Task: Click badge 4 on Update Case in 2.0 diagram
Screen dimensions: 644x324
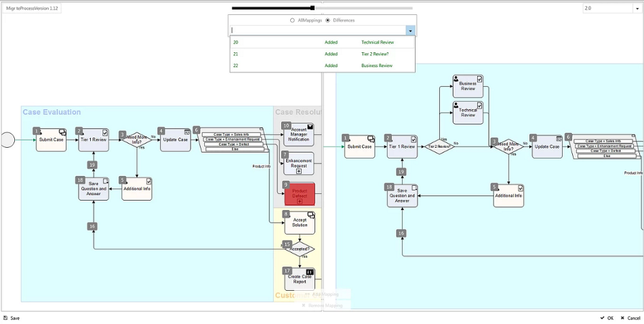Action: tap(533, 138)
